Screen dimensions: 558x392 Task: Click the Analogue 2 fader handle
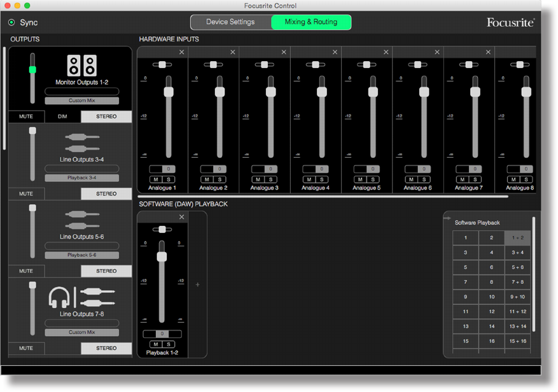[x=220, y=92]
